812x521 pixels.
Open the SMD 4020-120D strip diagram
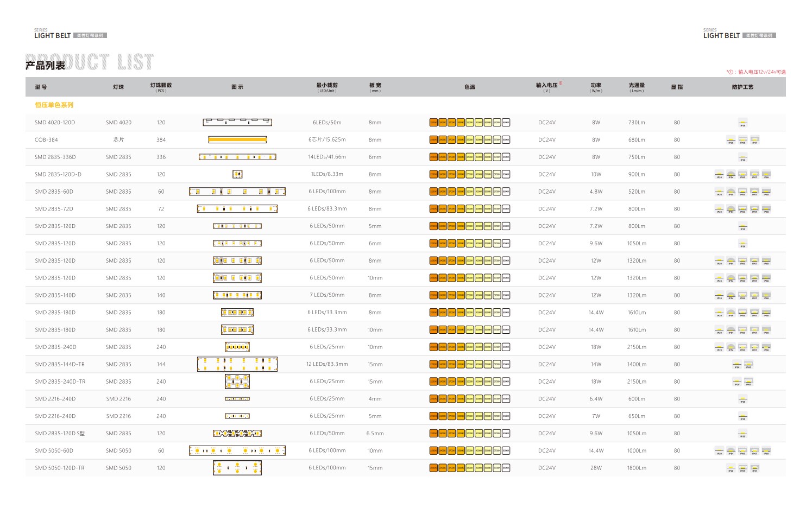click(237, 122)
